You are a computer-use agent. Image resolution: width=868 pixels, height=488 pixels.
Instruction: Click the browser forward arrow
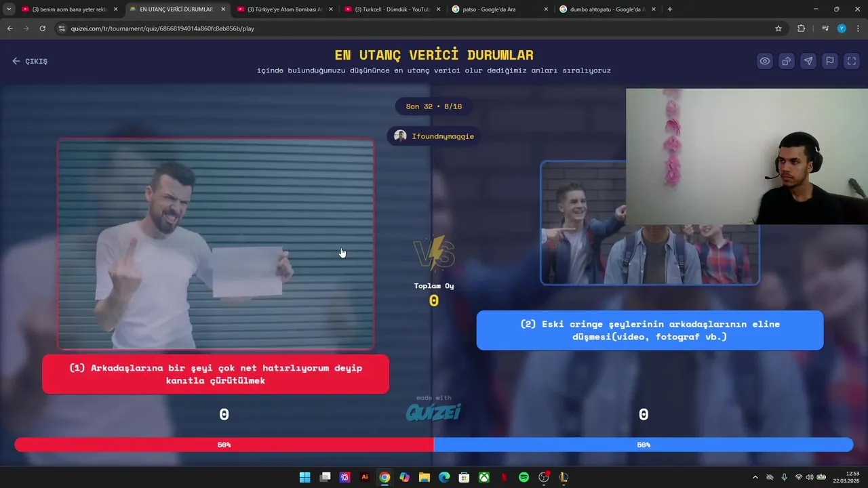point(26,28)
